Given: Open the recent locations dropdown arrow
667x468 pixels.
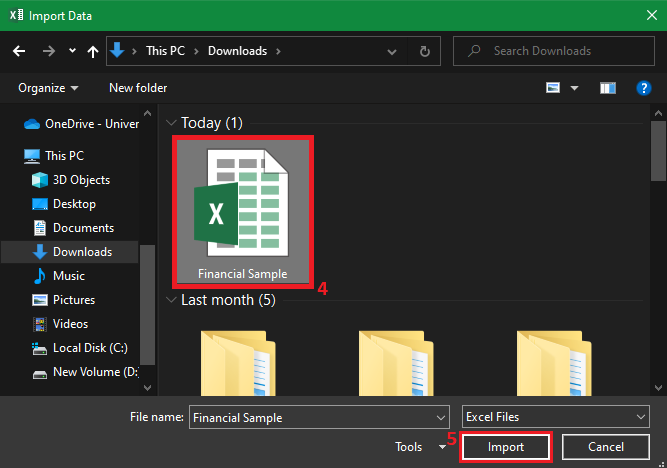Looking at the screenshot, I should click(x=72, y=51).
